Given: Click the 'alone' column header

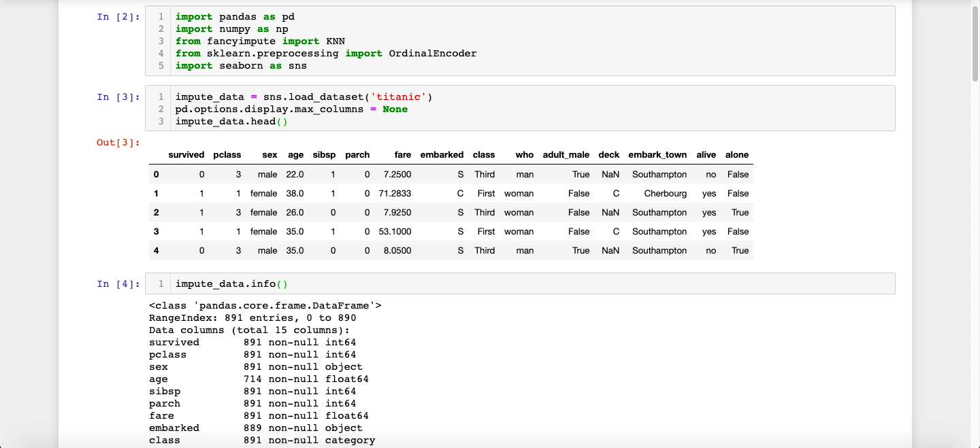Looking at the screenshot, I should 737,155.
